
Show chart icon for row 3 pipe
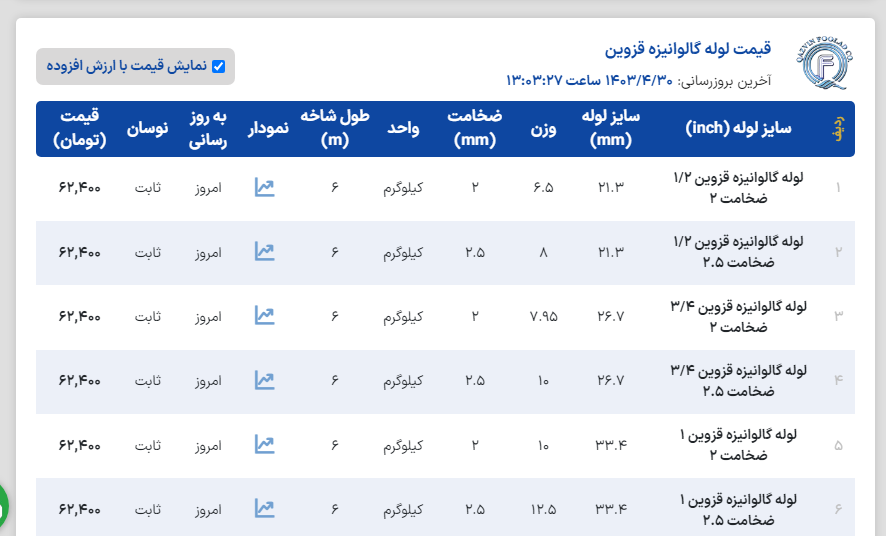point(264,316)
